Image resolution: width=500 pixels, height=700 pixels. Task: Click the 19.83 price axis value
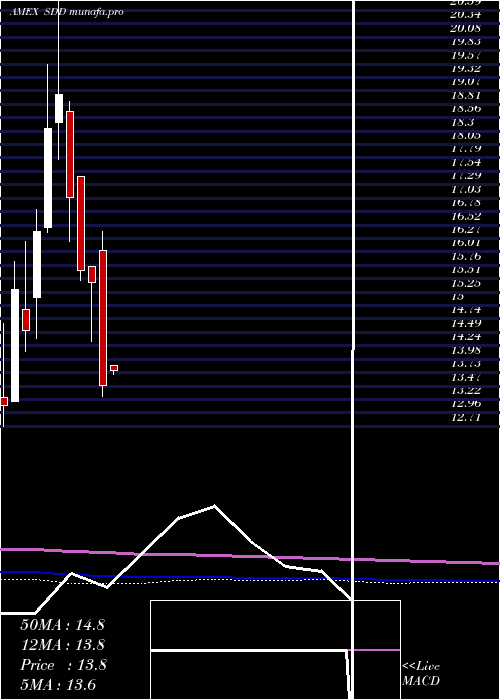click(x=466, y=42)
